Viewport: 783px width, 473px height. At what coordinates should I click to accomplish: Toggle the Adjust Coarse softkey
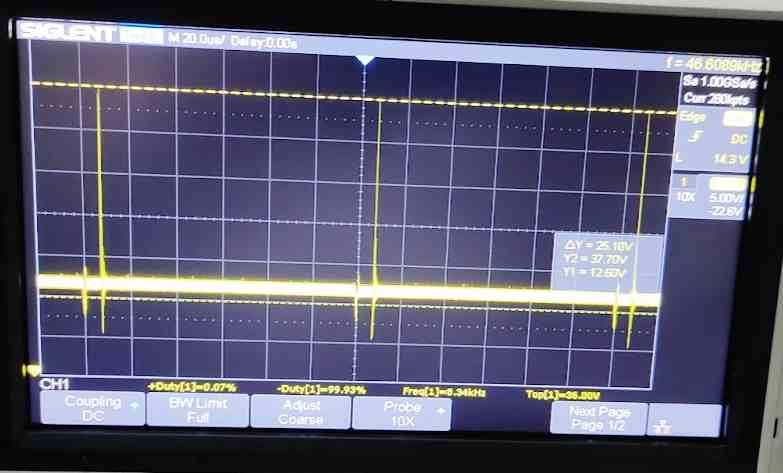301,412
